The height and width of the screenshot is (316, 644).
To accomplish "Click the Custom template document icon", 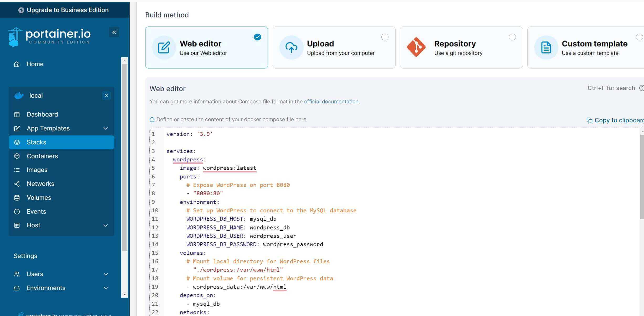I will (546, 48).
